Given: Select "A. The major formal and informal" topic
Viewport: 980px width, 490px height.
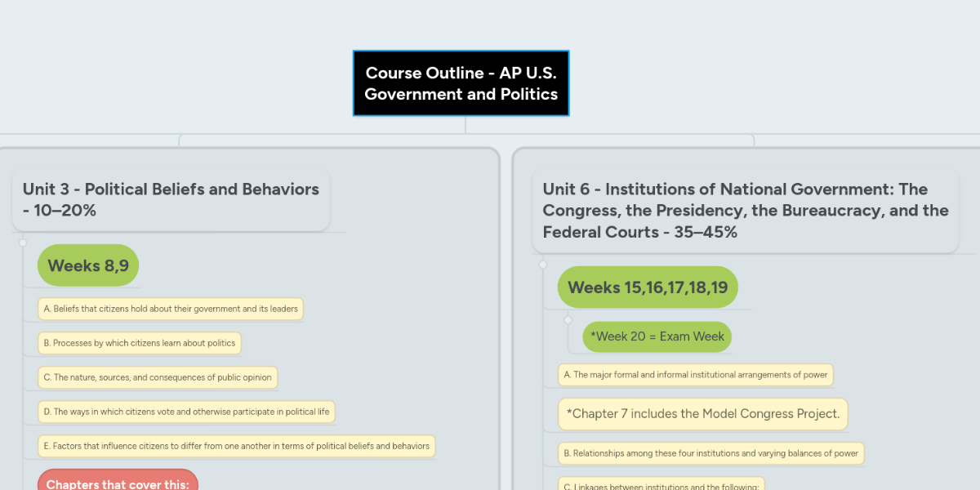Looking at the screenshot, I should (694, 374).
